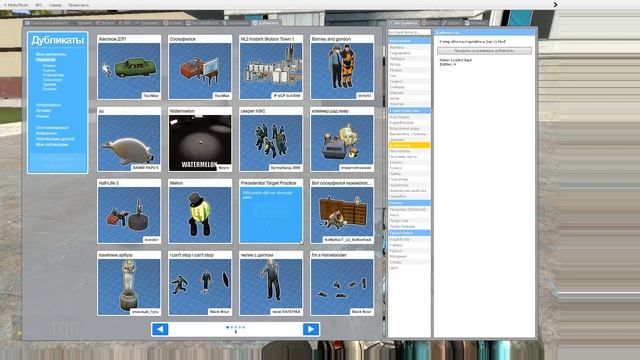Select the 'Шарнир' tool in the list
The image size is (640, 360).
(x=409, y=93)
